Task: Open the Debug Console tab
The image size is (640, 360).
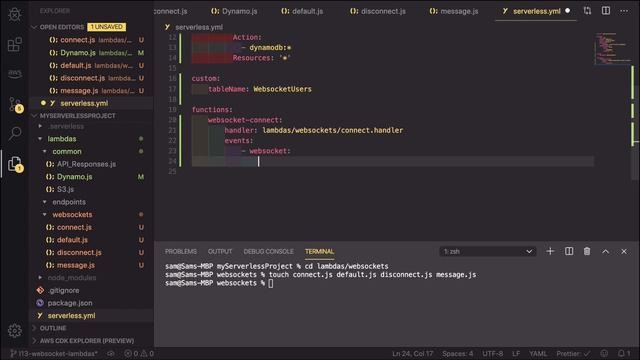Action: [x=269, y=251]
